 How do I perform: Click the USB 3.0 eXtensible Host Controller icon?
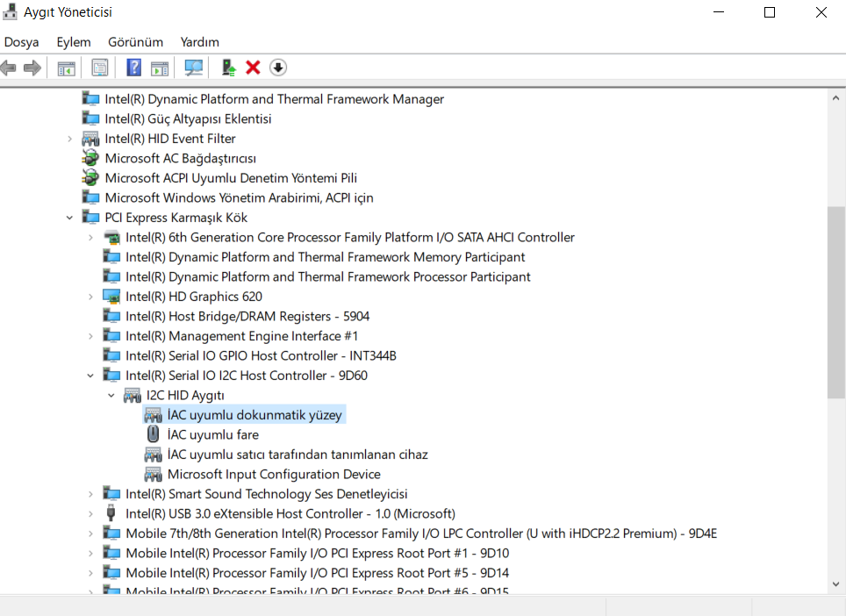pos(111,513)
